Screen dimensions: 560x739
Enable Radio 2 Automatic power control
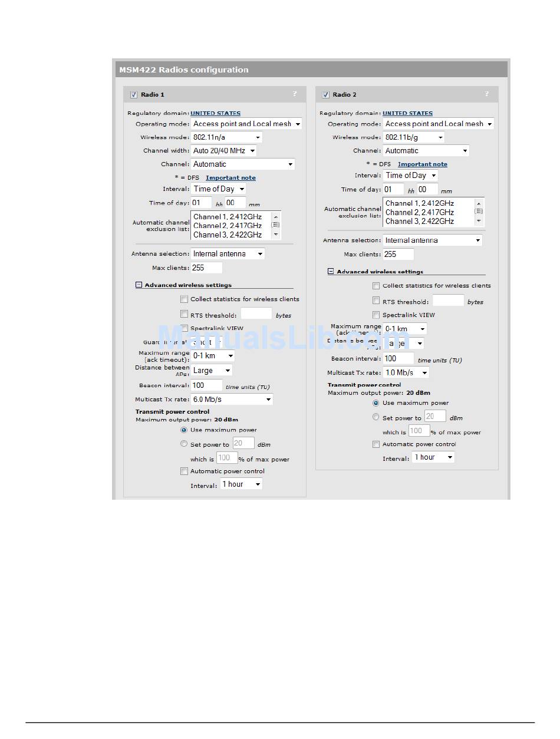376,444
